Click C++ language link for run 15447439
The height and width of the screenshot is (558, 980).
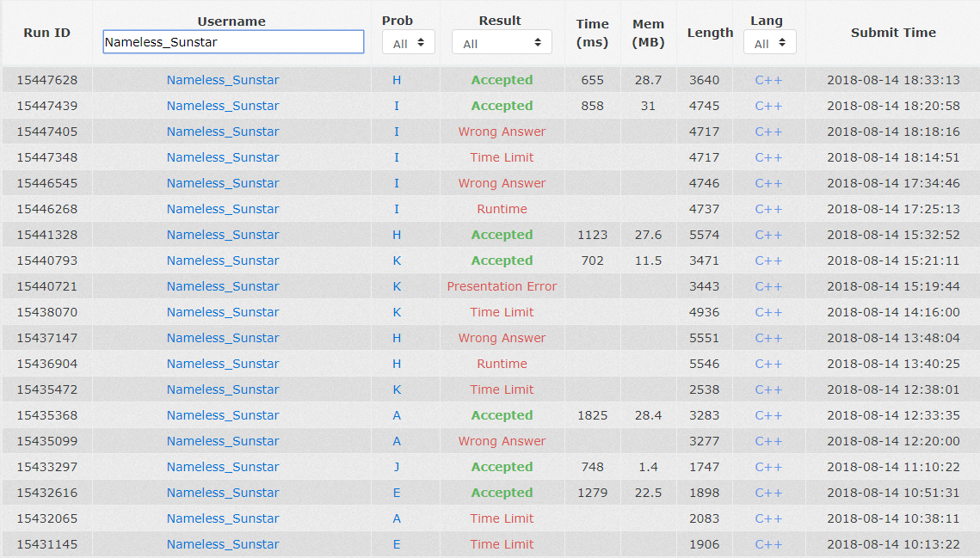(x=768, y=106)
